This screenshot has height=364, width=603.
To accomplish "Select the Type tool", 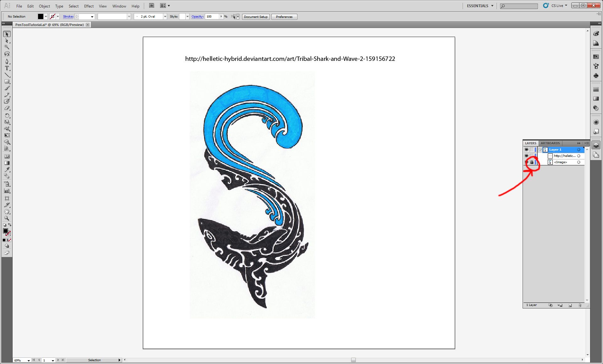I will pyautogui.click(x=7, y=68).
